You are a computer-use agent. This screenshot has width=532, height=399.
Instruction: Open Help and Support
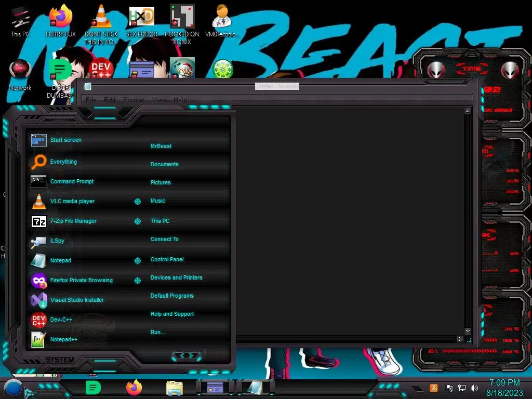[x=172, y=314]
